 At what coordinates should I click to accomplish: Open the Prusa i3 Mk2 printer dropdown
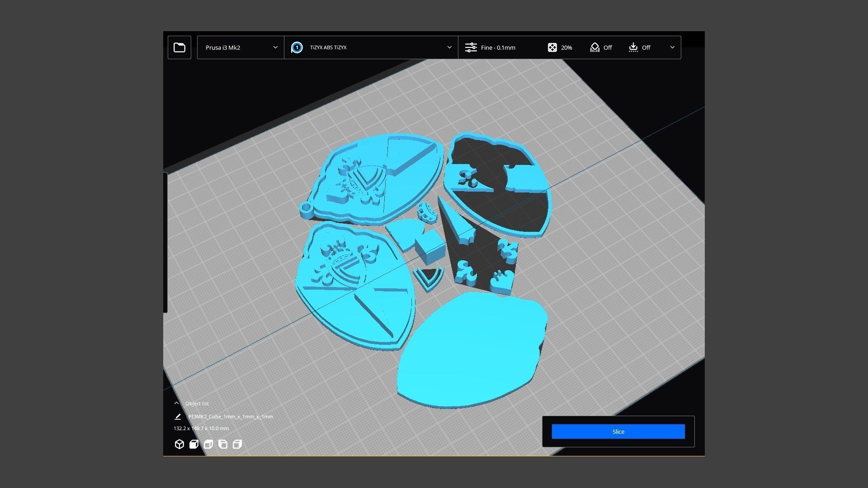point(241,47)
